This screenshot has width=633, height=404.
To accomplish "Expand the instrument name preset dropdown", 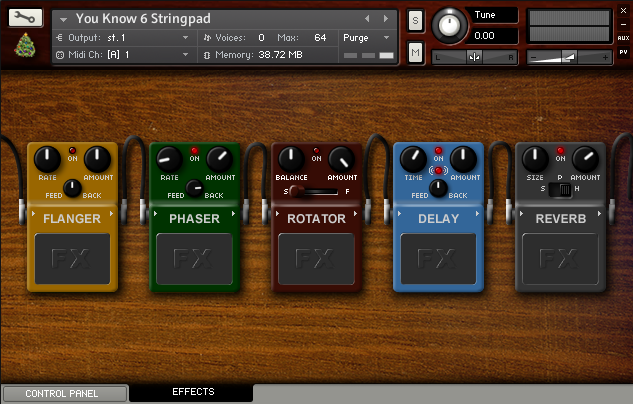I will (x=64, y=19).
